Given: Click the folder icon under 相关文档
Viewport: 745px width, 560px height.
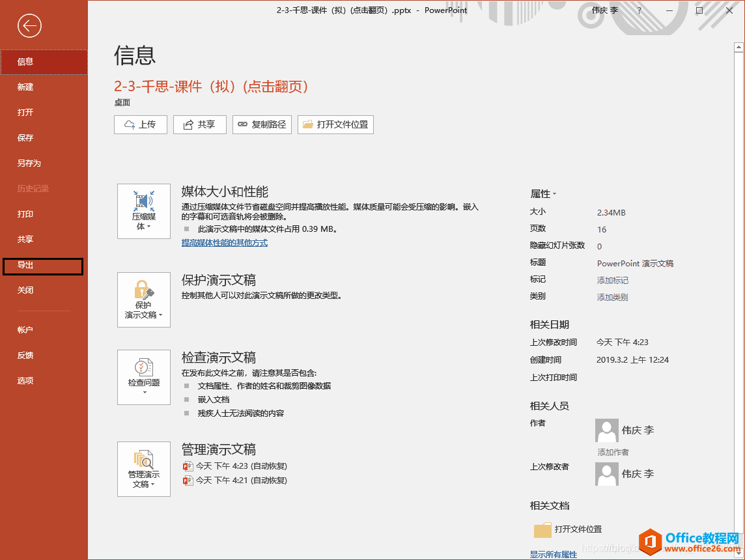Looking at the screenshot, I should coord(543,529).
